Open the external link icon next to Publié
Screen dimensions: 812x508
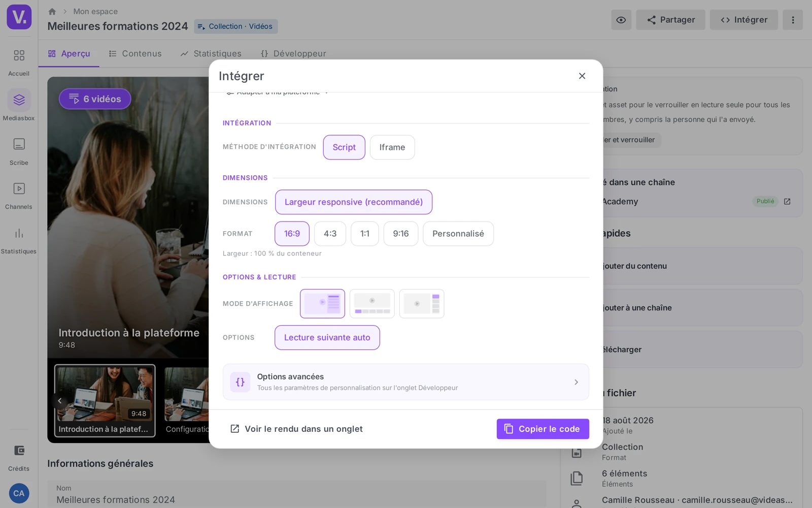[787, 201]
